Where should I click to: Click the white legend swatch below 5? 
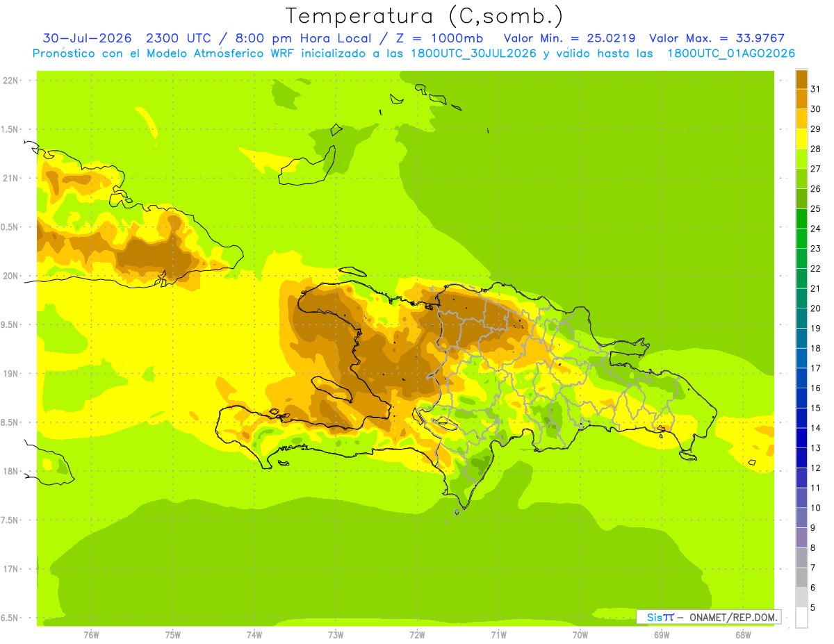801,618
